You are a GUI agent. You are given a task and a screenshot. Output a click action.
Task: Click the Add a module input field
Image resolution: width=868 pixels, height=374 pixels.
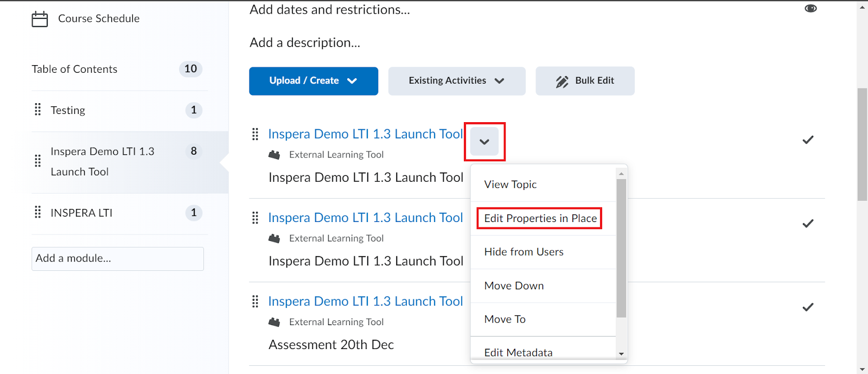(118, 258)
